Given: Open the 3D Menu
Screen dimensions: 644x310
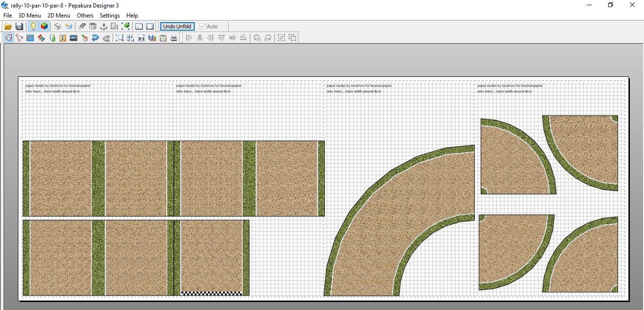Looking at the screenshot, I should pos(30,16).
